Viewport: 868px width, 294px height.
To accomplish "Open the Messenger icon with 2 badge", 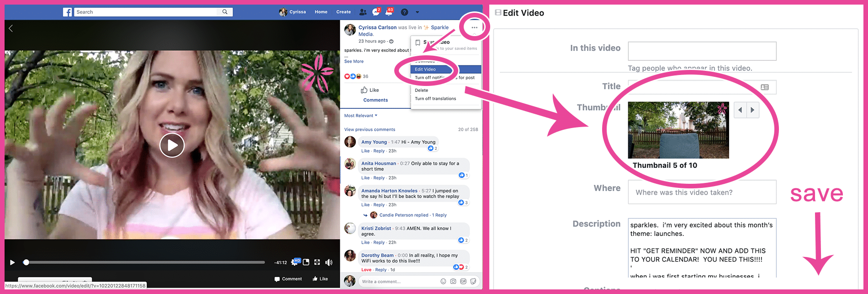I will pos(376,12).
